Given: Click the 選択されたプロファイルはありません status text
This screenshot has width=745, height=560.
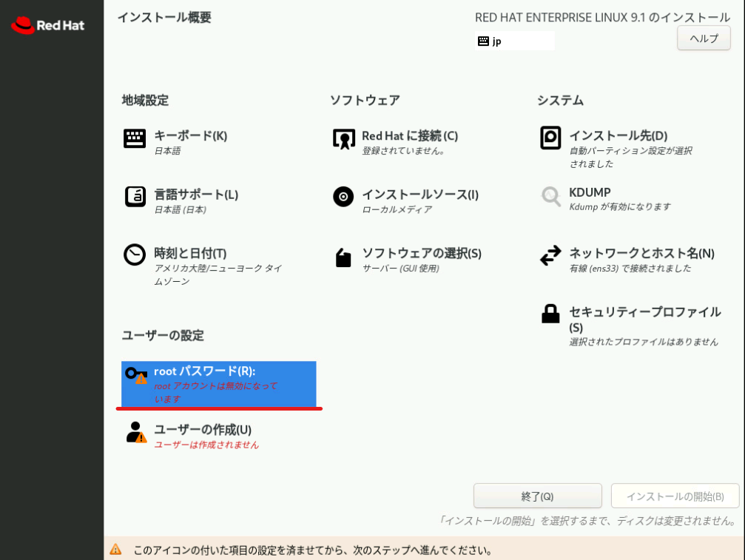Looking at the screenshot, I should 644,342.
